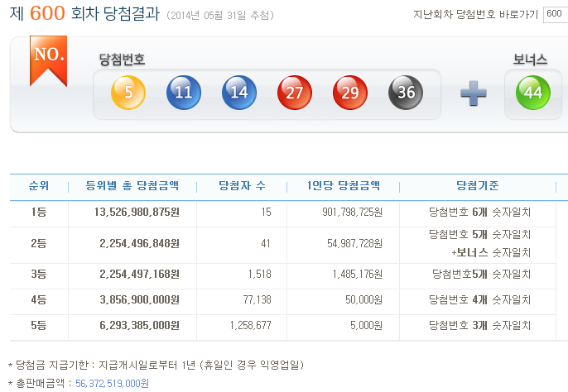Click total prize 13,526,980,875원
Image resolution: width=568 pixels, height=392 pixels.
pyautogui.click(x=137, y=212)
